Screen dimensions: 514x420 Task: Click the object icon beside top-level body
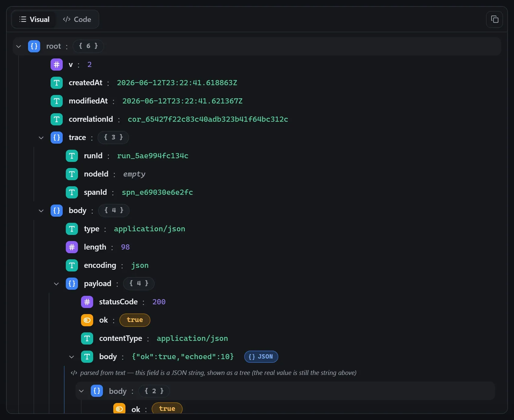click(57, 211)
